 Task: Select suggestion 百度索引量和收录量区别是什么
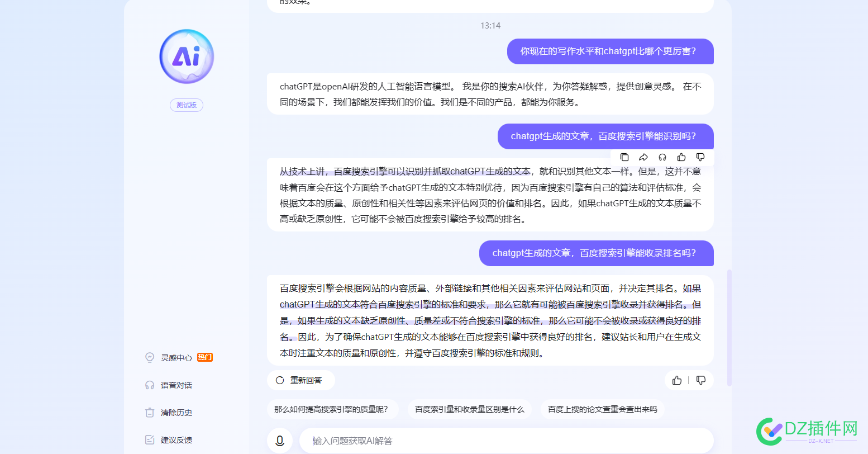click(470, 409)
